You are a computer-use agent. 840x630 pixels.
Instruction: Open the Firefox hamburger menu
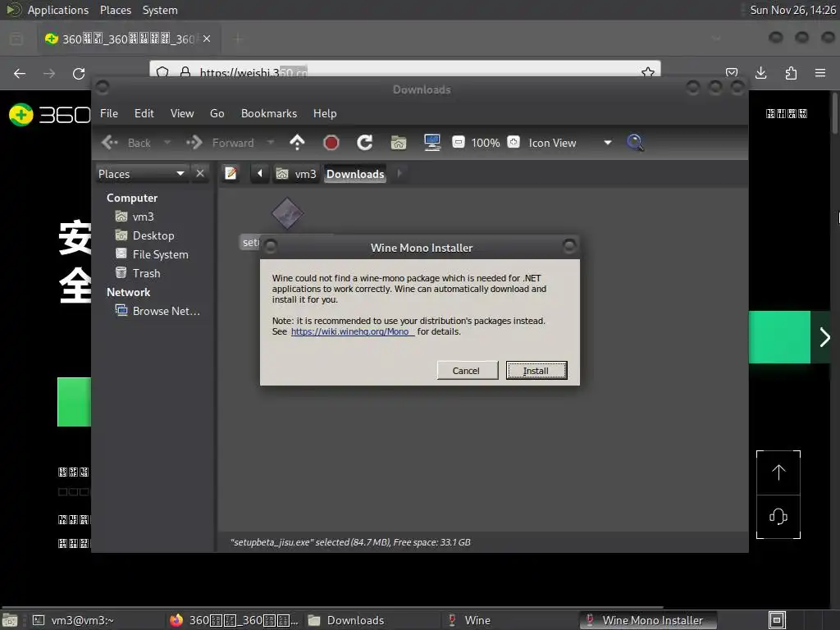tap(820, 73)
